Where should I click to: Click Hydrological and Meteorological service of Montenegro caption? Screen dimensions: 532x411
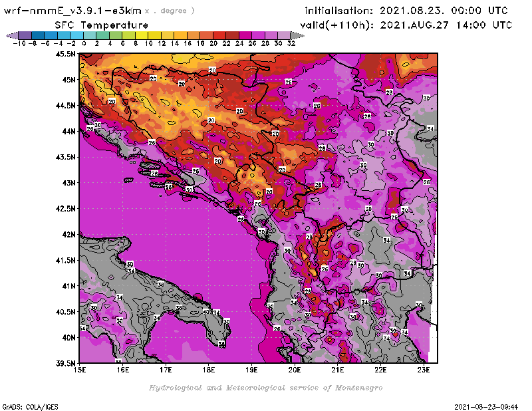pos(265,388)
